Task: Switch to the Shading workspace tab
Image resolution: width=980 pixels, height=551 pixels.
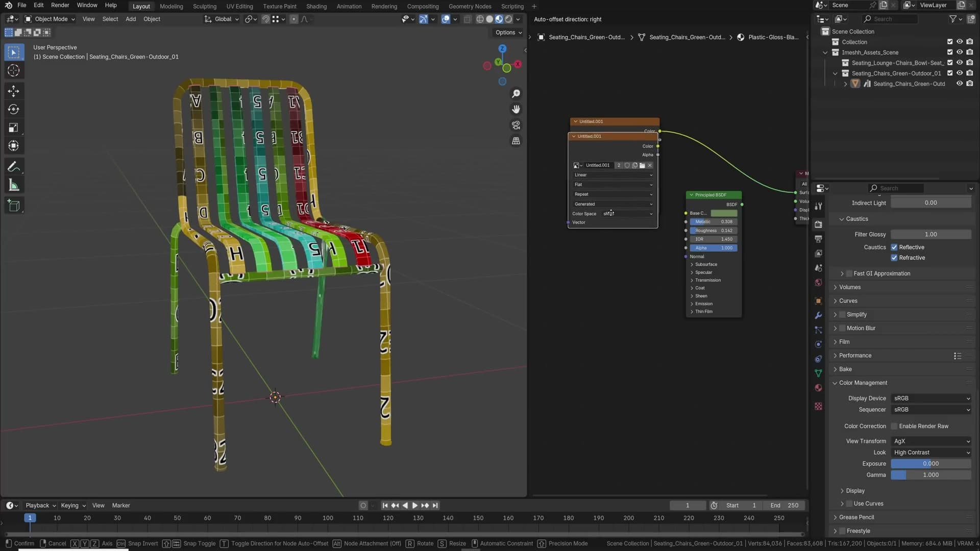Action: pyautogui.click(x=316, y=6)
